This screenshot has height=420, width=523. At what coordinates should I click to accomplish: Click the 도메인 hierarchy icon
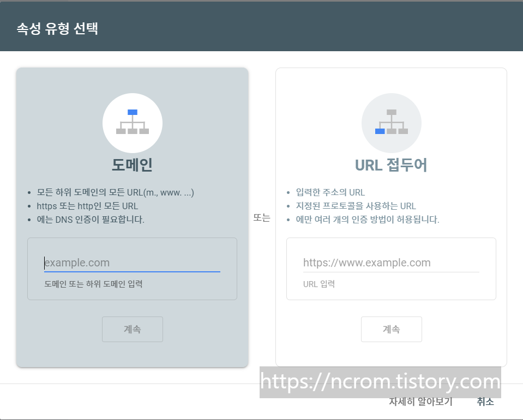coord(133,123)
